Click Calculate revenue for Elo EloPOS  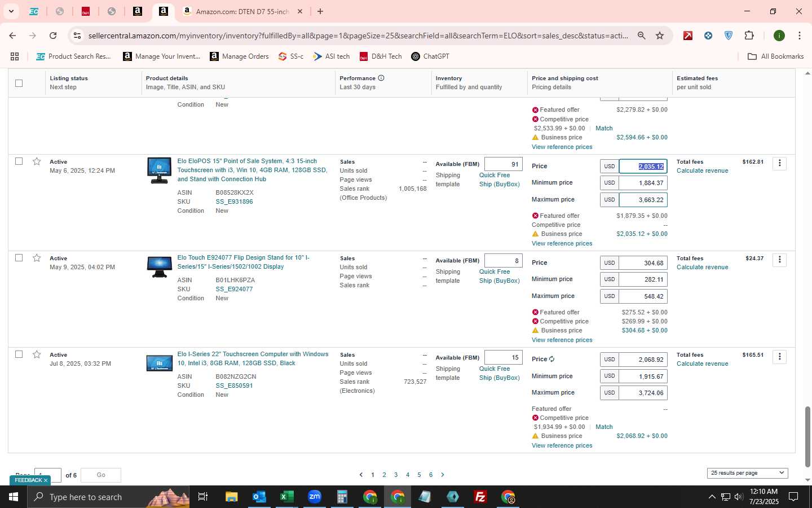click(x=702, y=170)
